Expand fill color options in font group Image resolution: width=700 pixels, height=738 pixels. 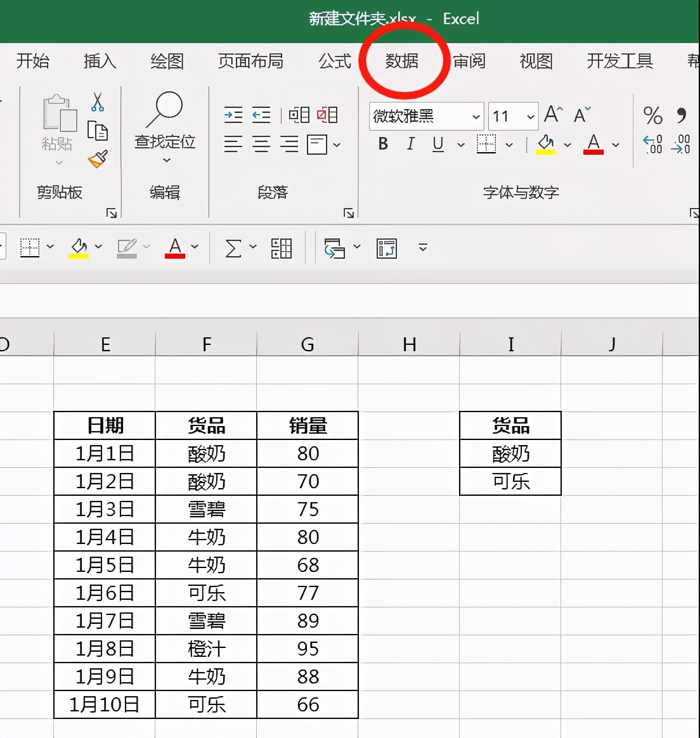click(x=567, y=145)
